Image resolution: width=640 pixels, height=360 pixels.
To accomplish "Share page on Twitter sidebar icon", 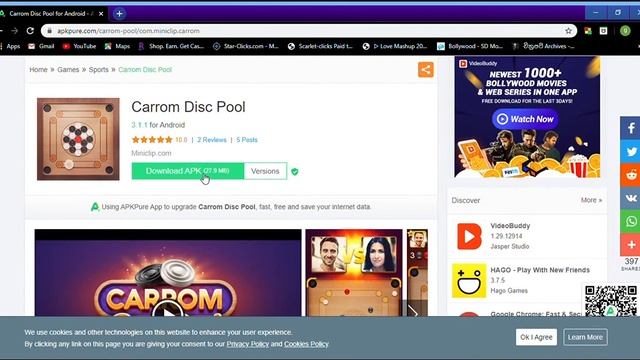I will click(x=631, y=151).
